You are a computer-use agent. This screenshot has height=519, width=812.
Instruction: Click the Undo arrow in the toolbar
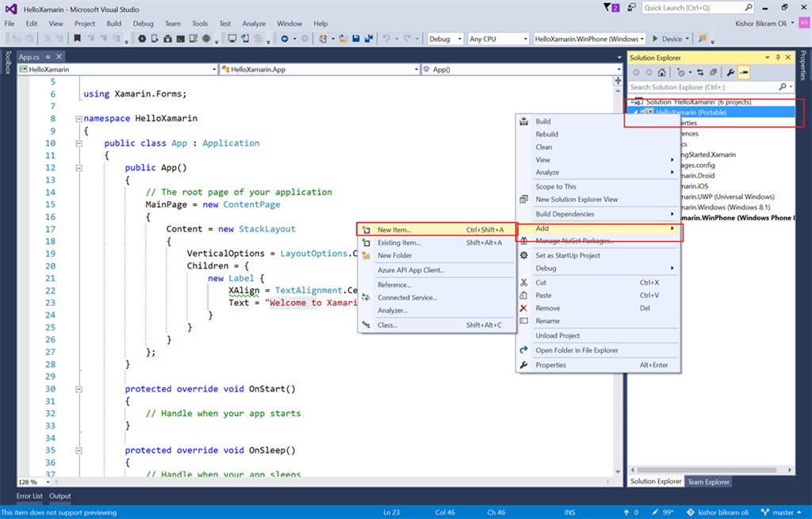tap(387, 39)
